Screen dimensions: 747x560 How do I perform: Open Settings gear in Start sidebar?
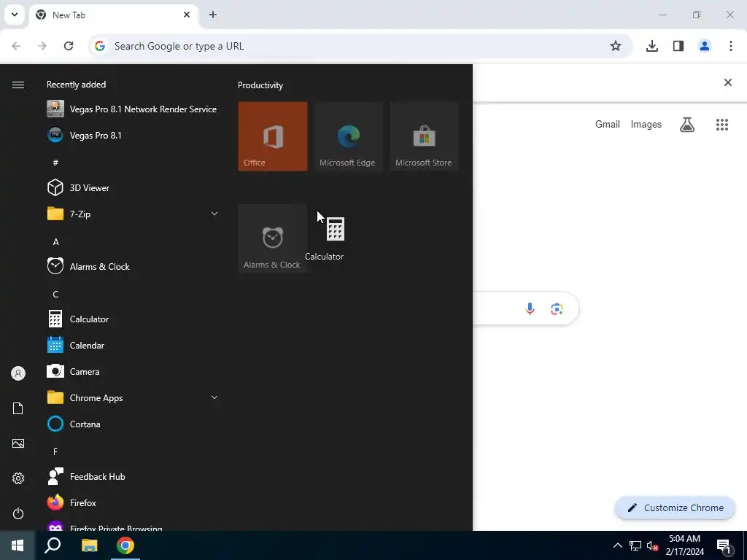pos(18,478)
